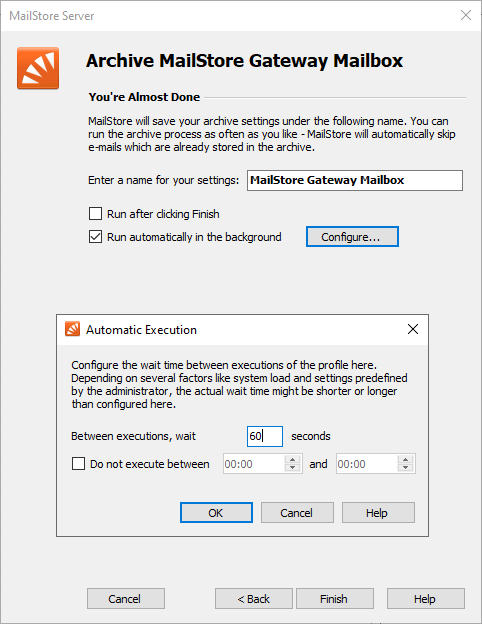
Task: Enable Run after clicking Finish
Action: point(95,214)
